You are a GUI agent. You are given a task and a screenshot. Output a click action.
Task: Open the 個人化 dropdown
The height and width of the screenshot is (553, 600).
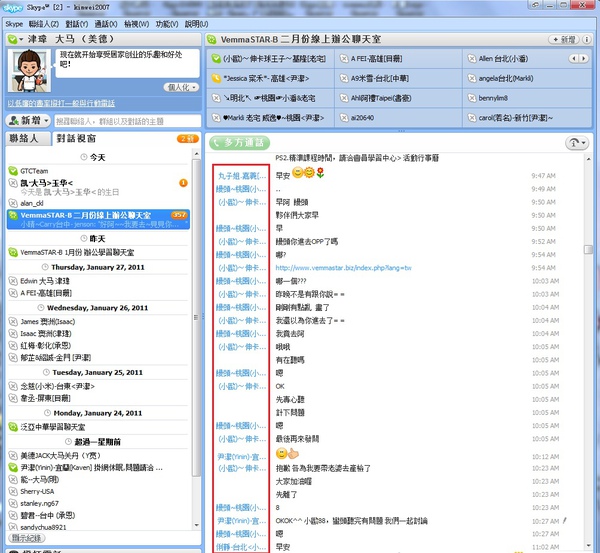click(182, 87)
